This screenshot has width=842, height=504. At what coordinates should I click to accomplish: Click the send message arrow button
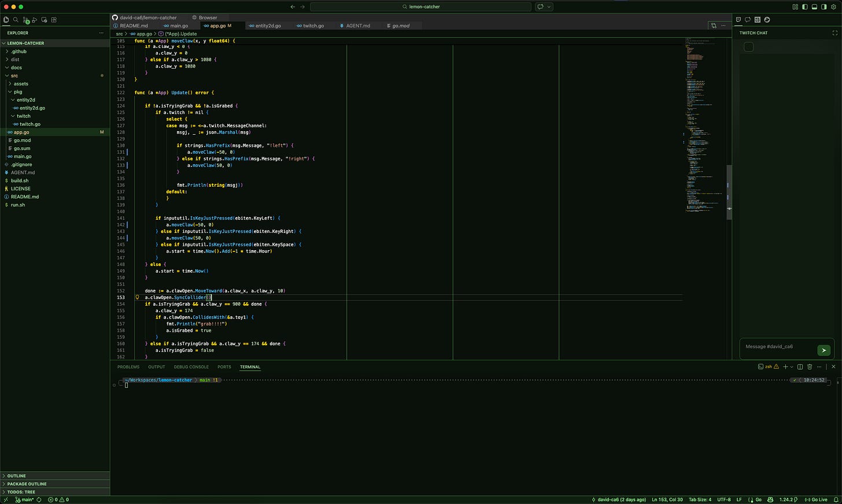[x=823, y=350]
